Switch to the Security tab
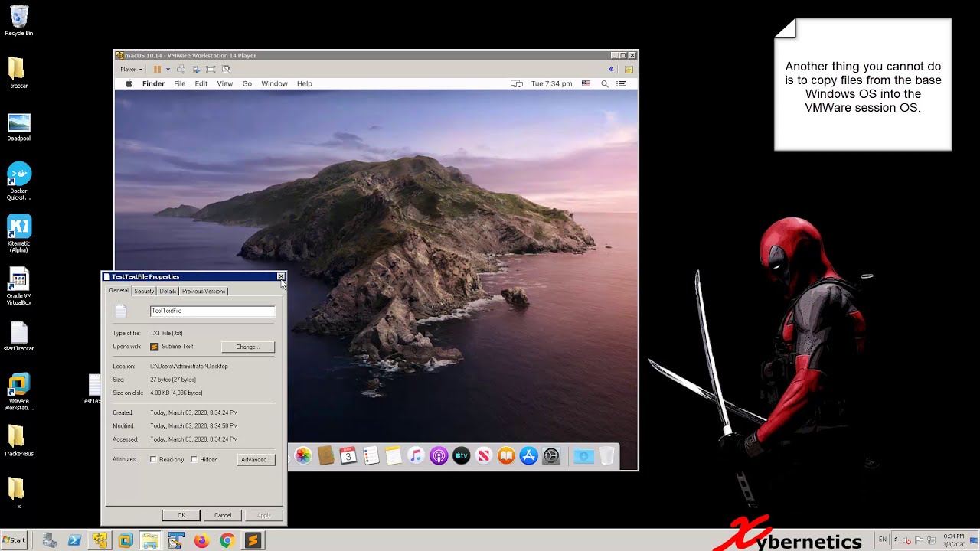This screenshot has width=980, height=551. pos(144,291)
